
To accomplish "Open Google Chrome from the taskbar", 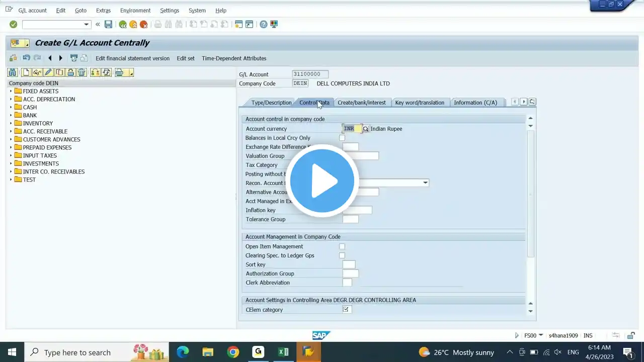I will click(233, 352).
